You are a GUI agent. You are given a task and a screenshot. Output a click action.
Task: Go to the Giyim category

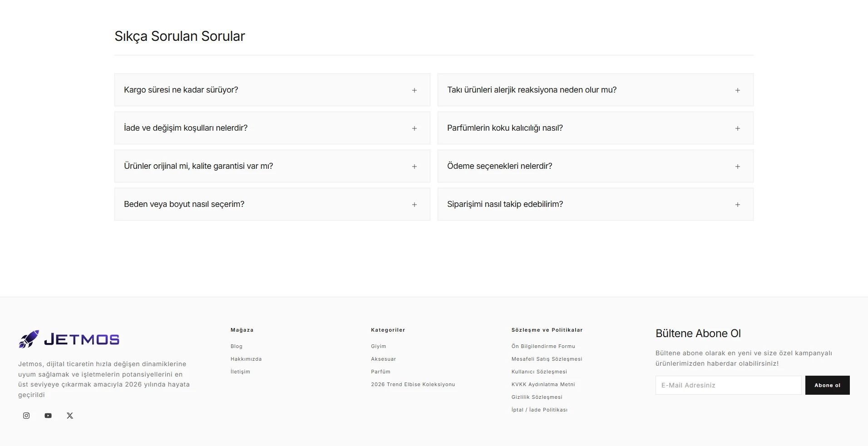click(379, 346)
